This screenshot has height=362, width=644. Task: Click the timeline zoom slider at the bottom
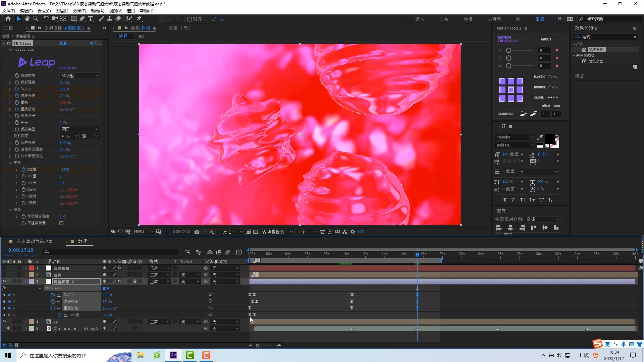[x=258, y=345]
